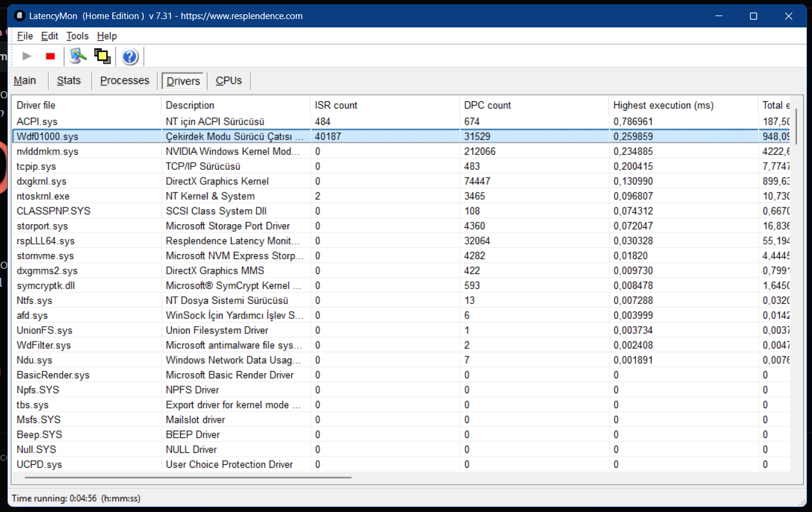
Task: Select the Wdf01000.sys driver row
Action: (401, 136)
